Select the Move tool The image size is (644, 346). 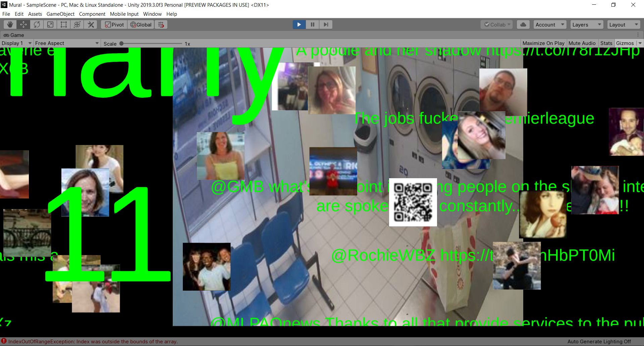[23, 24]
